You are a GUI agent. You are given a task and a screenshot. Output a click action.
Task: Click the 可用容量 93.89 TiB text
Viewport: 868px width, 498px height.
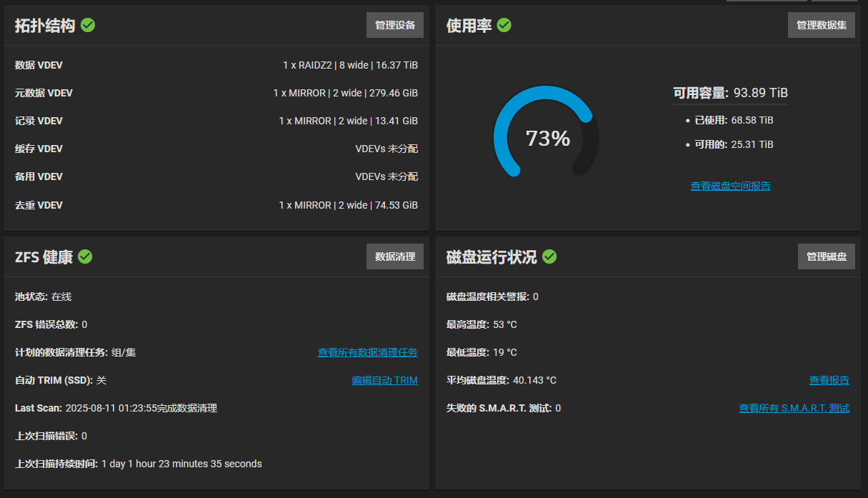(x=730, y=93)
